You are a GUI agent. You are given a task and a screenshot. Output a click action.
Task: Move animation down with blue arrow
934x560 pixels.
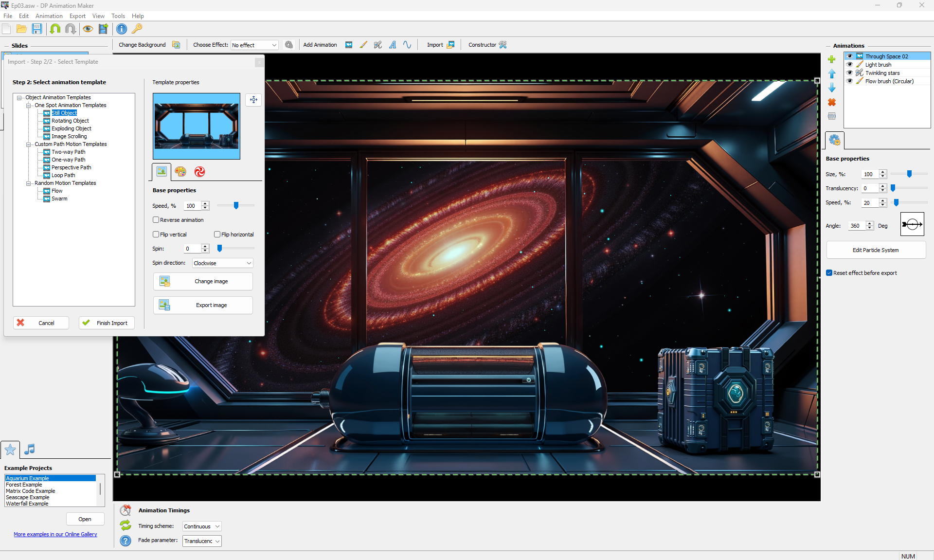(x=832, y=88)
